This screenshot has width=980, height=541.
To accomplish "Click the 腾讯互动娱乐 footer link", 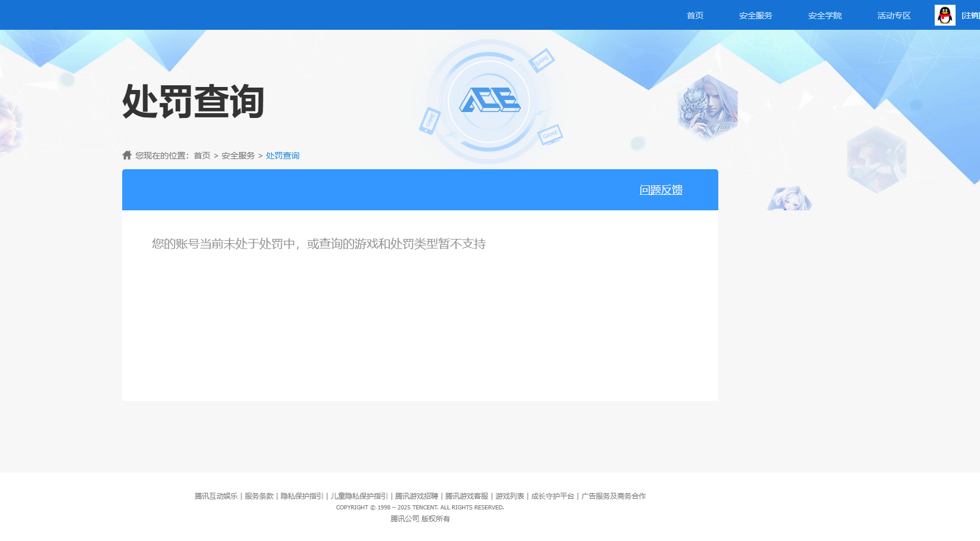I will [215, 496].
